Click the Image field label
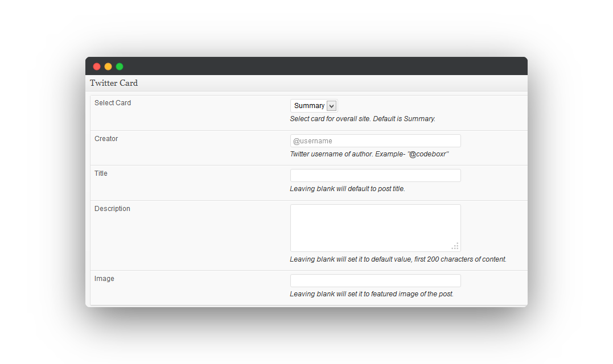The height and width of the screenshot is (364, 613). pyautogui.click(x=104, y=279)
